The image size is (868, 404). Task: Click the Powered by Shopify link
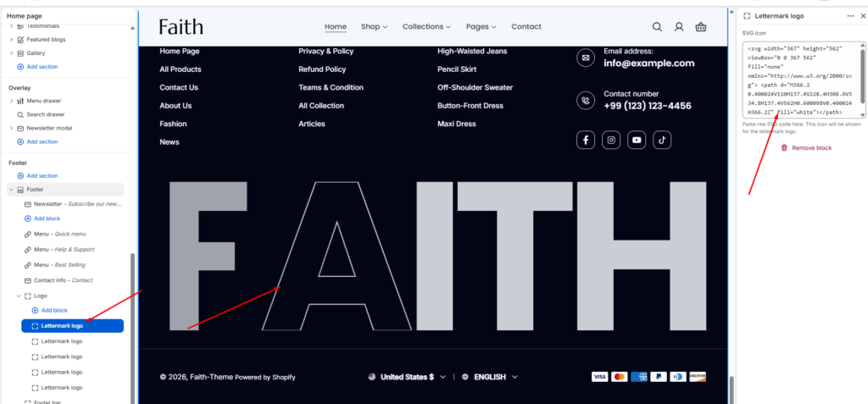pos(265,378)
